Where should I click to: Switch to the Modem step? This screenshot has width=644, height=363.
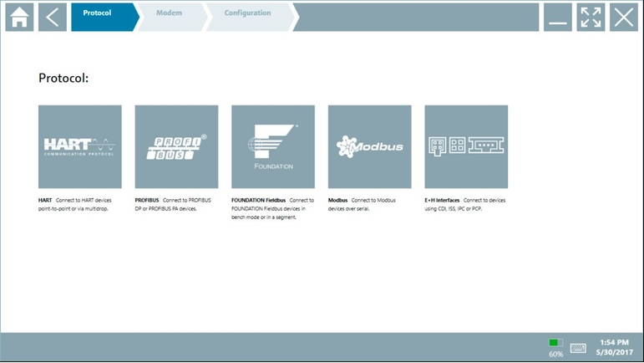click(172, 18)
